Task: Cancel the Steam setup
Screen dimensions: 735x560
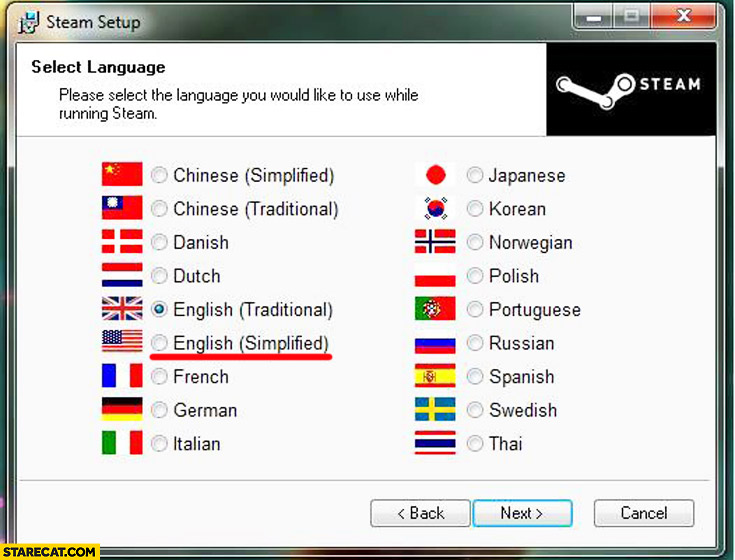Action: point(644,513)
